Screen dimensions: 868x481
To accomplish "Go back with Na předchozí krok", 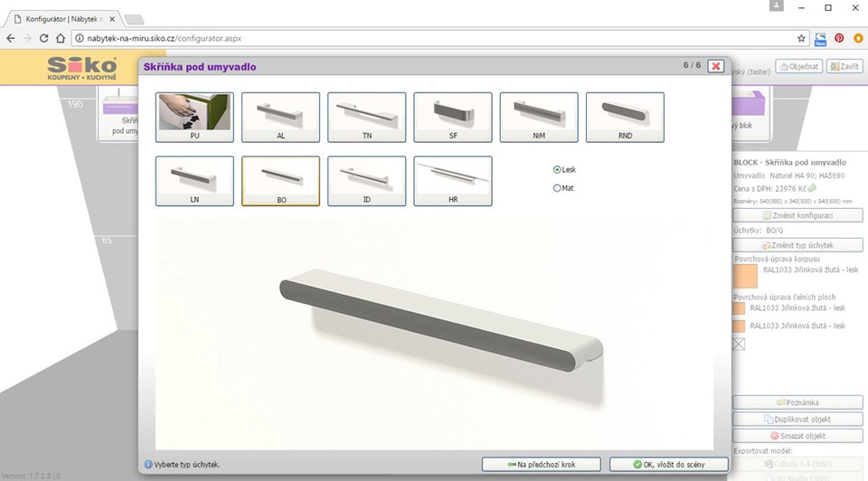I will pyautogui.click(x=541, y=464).
